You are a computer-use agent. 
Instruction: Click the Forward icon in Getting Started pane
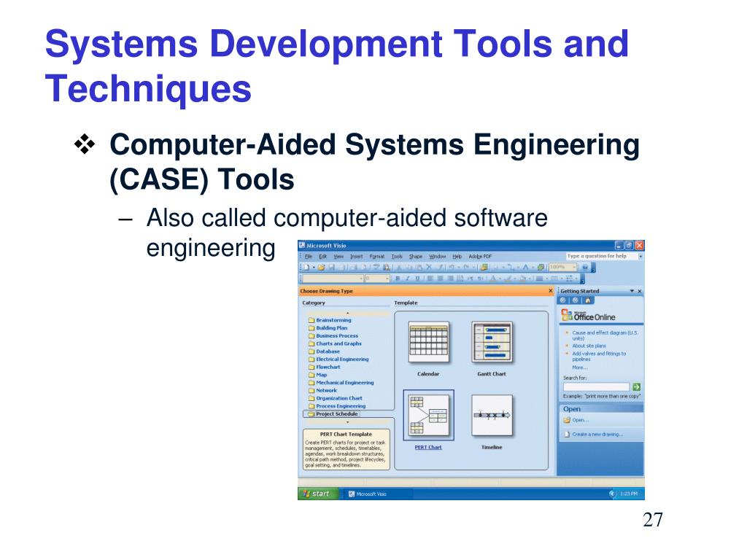pos(576,300)
